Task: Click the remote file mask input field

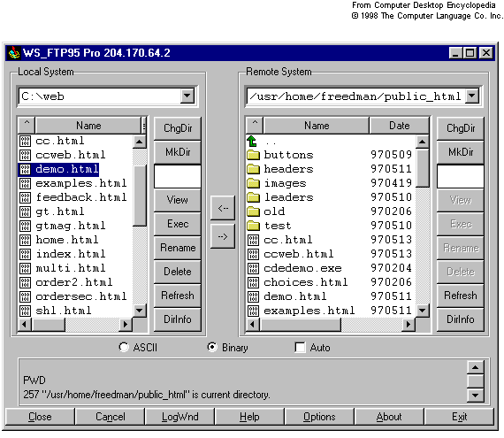Action: click(461, 176)
